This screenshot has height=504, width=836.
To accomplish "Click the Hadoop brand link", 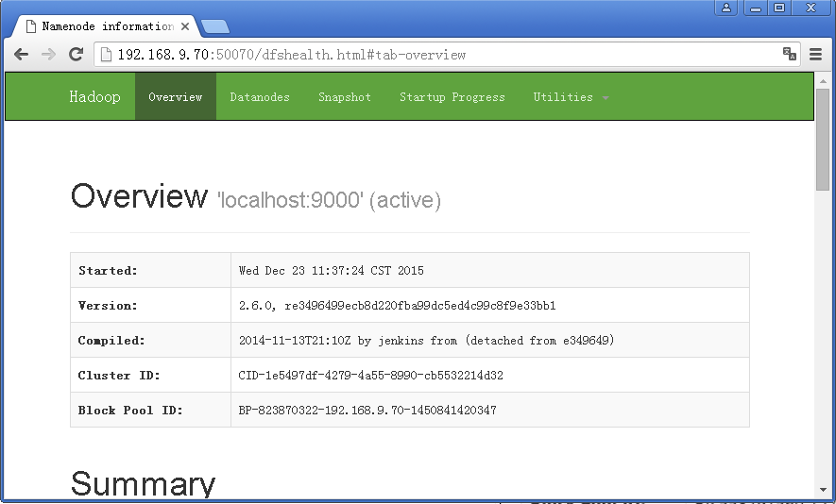I will (x=94, y=96).
